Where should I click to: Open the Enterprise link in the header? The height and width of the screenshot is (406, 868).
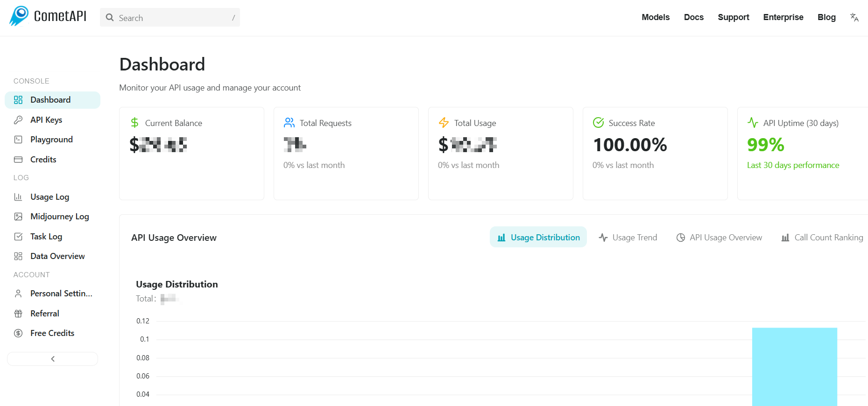coord(783,17)
